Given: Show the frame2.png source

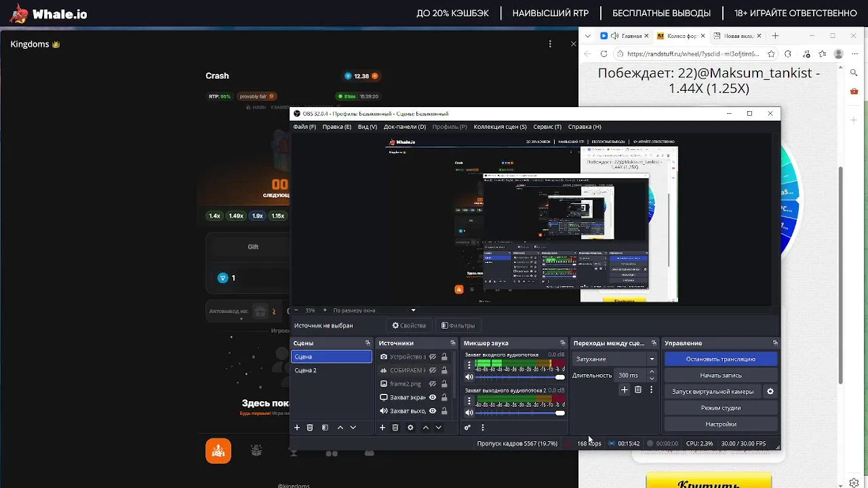Looking at the screenshot, I should 433,384.
